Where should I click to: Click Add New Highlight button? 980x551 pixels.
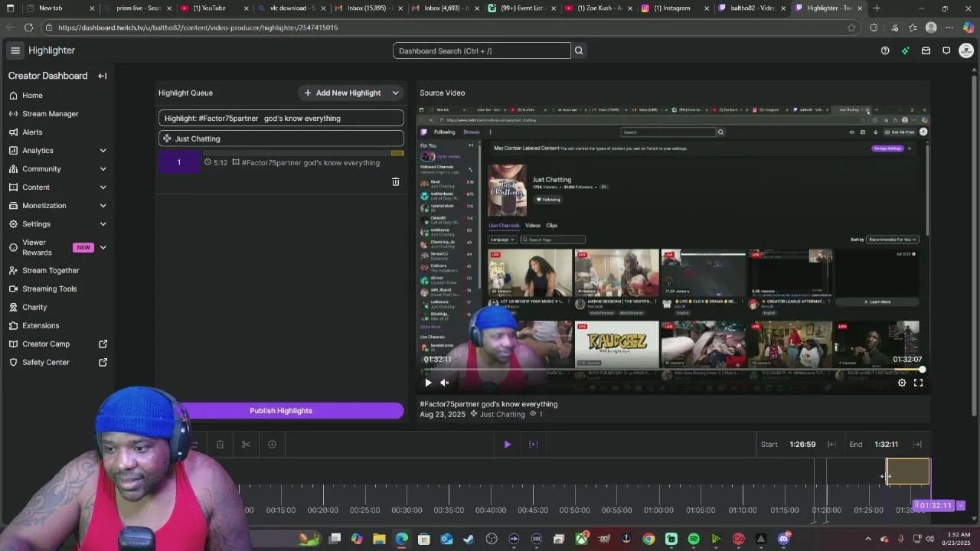[342, 93]
